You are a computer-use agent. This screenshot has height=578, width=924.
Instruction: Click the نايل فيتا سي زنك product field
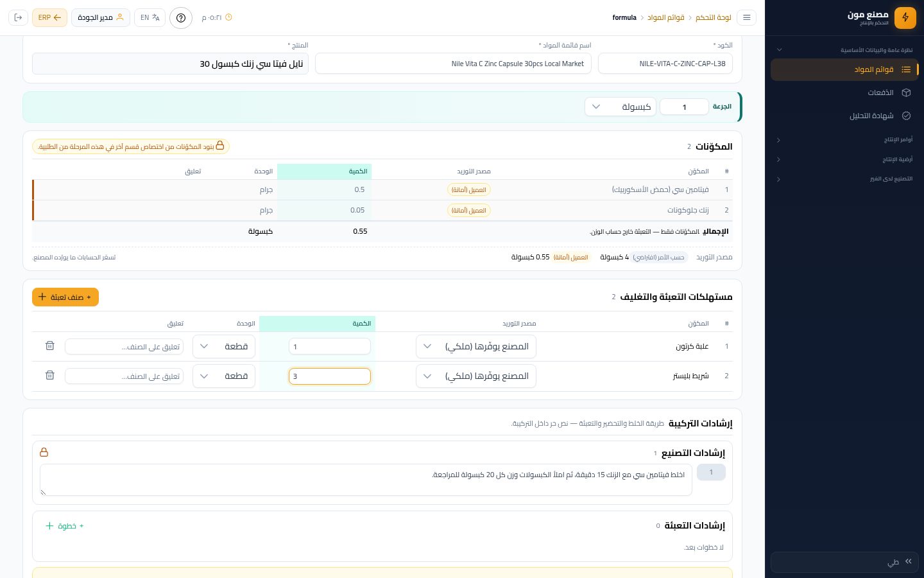(170, 64)
